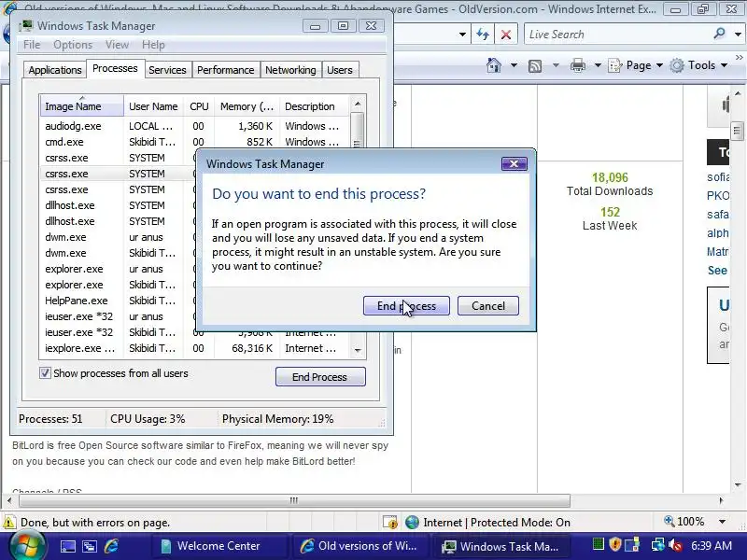747x560 pixels.
Task: Expand the Home button dropdown arrow
Action: point(514,65)
